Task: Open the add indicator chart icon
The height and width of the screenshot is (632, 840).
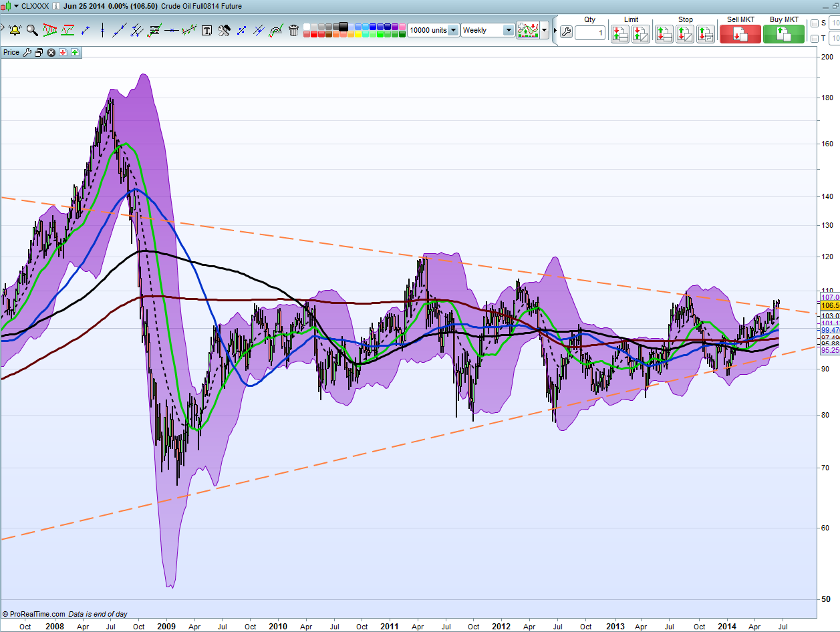Action: click(x=528, y=30)
